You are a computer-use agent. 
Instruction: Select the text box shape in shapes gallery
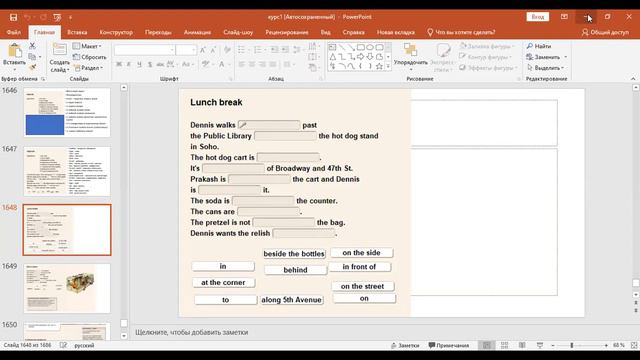tap(332, 47)
